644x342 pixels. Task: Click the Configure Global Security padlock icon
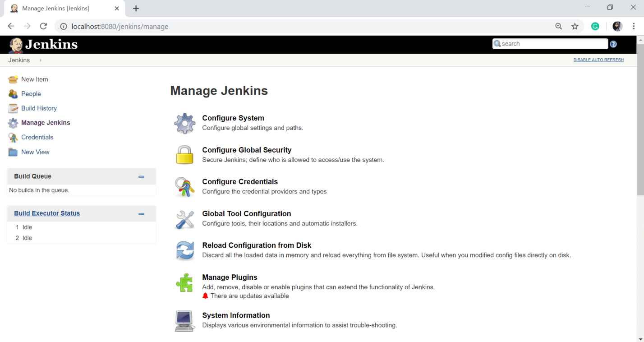(184, 155)
